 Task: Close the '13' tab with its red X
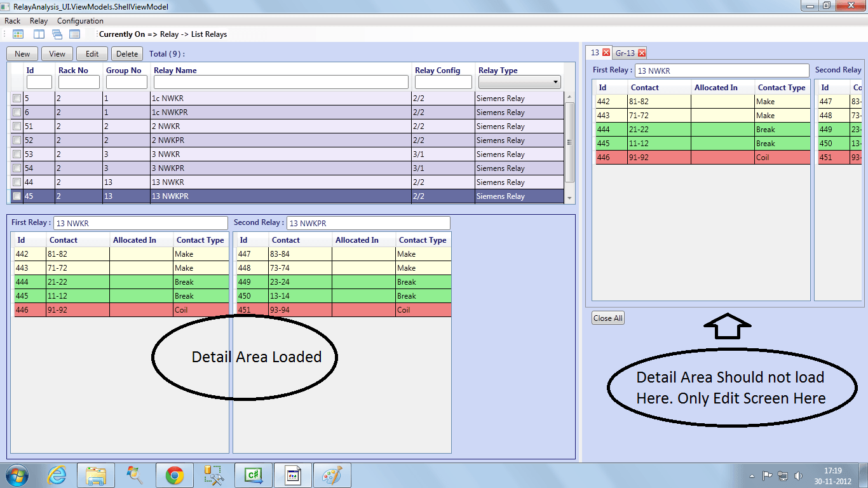[x=606, y=53]
